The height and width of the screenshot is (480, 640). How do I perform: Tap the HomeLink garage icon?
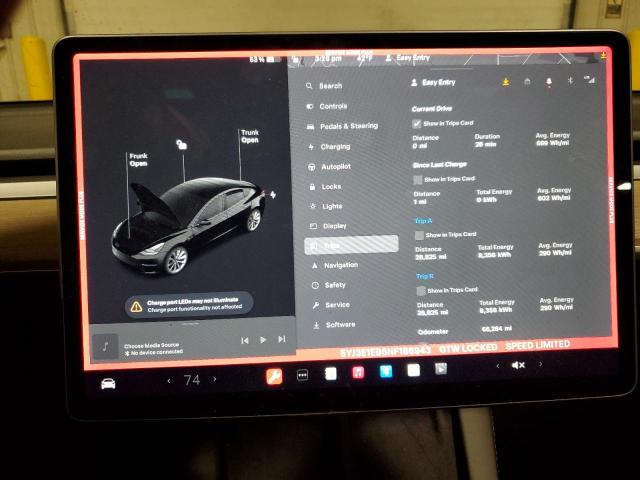click(527, 82)
